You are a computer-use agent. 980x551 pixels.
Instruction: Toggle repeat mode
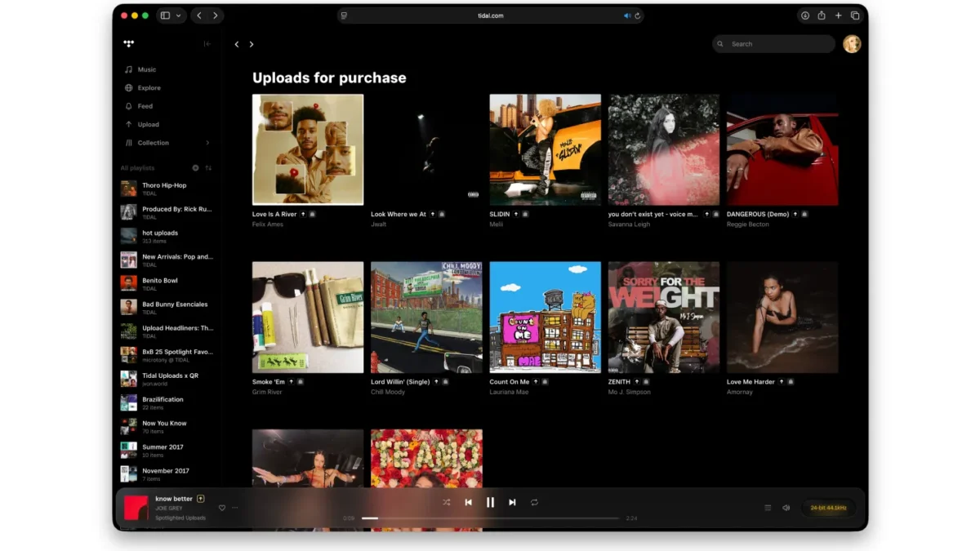534,503
